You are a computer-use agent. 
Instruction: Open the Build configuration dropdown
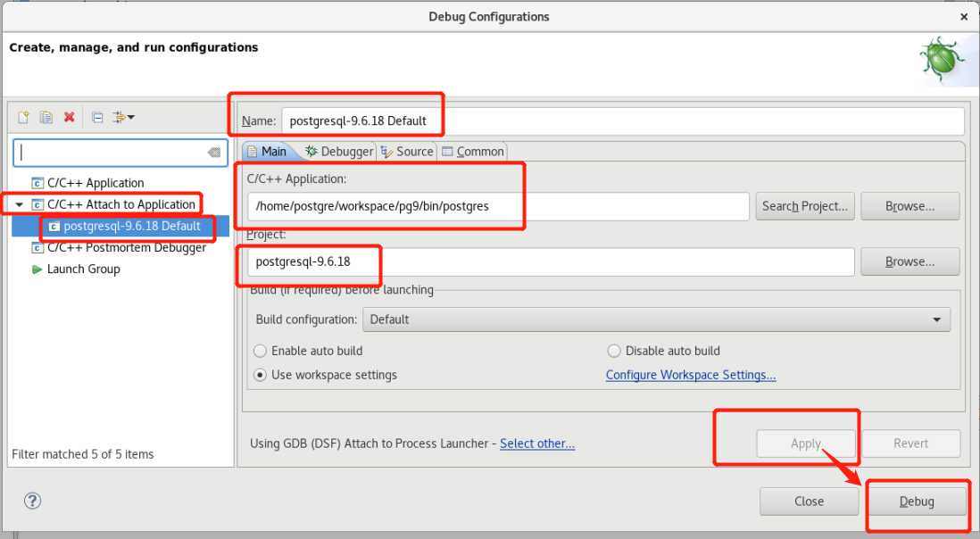coord(656,319)
